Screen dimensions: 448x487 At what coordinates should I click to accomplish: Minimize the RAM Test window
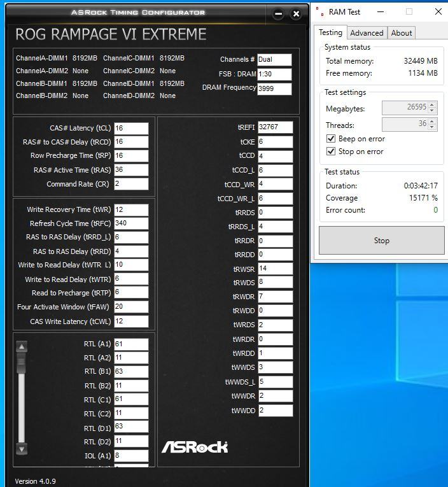coord(381,12)
